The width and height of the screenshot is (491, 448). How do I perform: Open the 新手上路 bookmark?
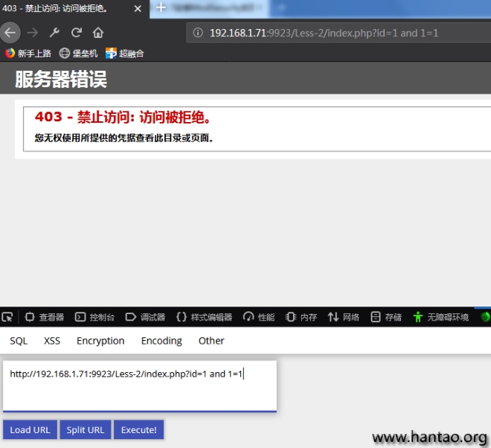point(28,54)
